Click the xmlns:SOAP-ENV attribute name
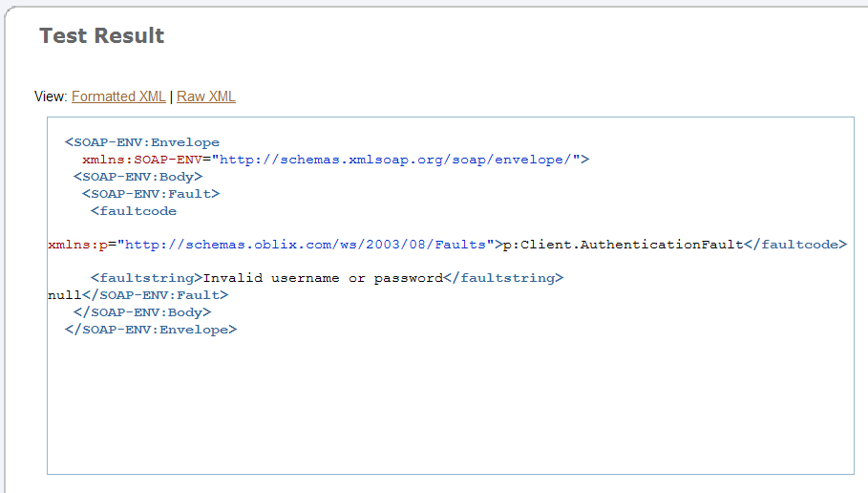 [x=142, y=160]
